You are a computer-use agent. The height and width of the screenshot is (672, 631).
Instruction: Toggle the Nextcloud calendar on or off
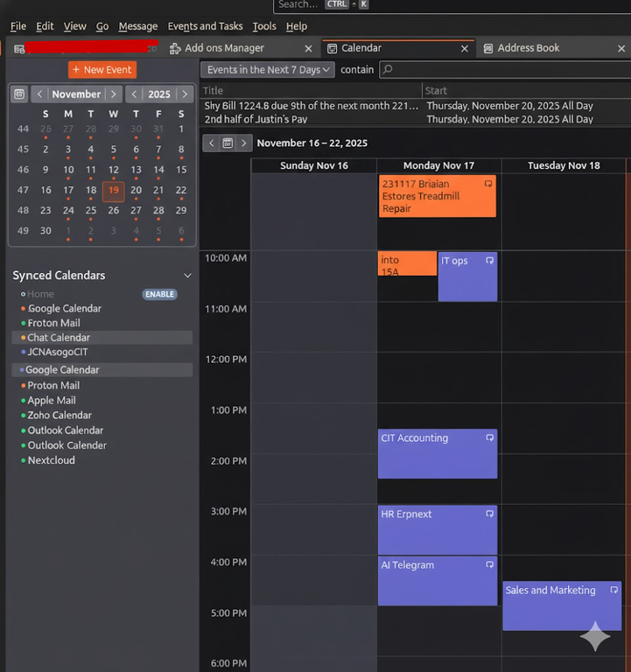click(23, 460)
